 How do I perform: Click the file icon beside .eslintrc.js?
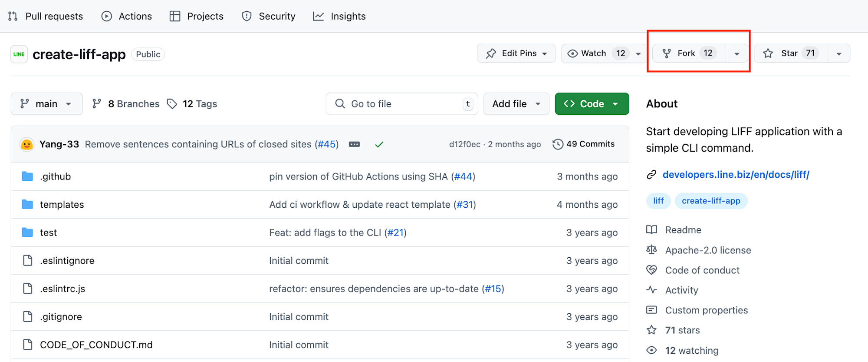coord(28,289)
